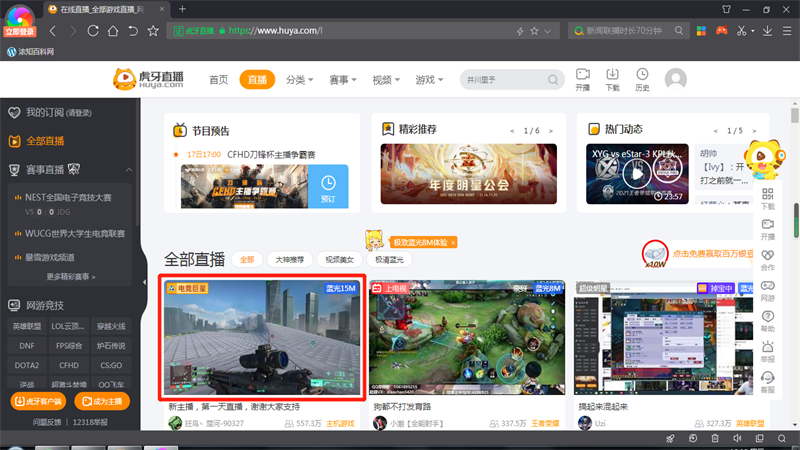Click the game controller extension icon
Screen dimensions: 800x450
coord(721,31)
